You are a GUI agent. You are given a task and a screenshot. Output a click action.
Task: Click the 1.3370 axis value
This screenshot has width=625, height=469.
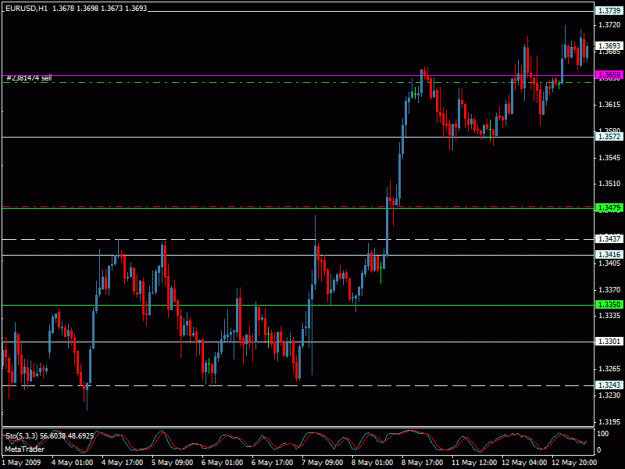(609, 290)
